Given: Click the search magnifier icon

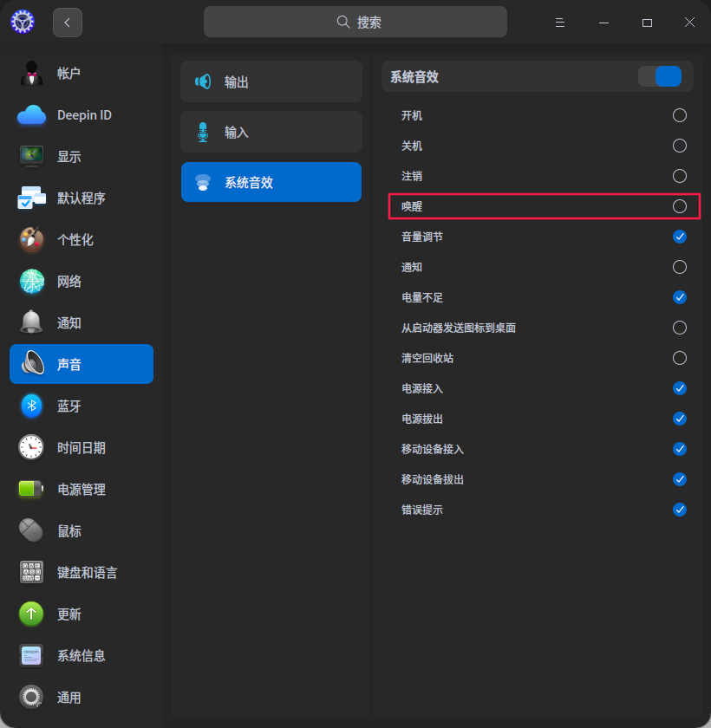Looking at the screenshot, I should click(343, 22).
